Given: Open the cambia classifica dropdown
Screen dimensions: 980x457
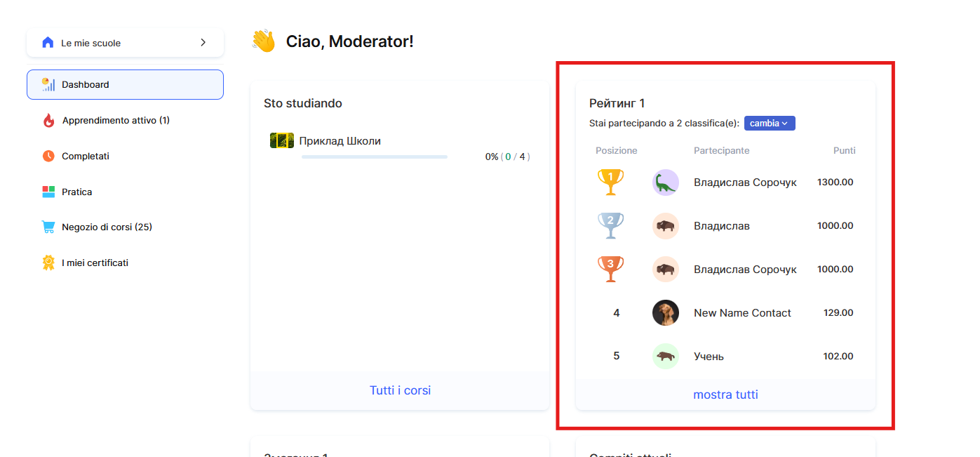Looking at the screenshot, I should coord(770,124).
